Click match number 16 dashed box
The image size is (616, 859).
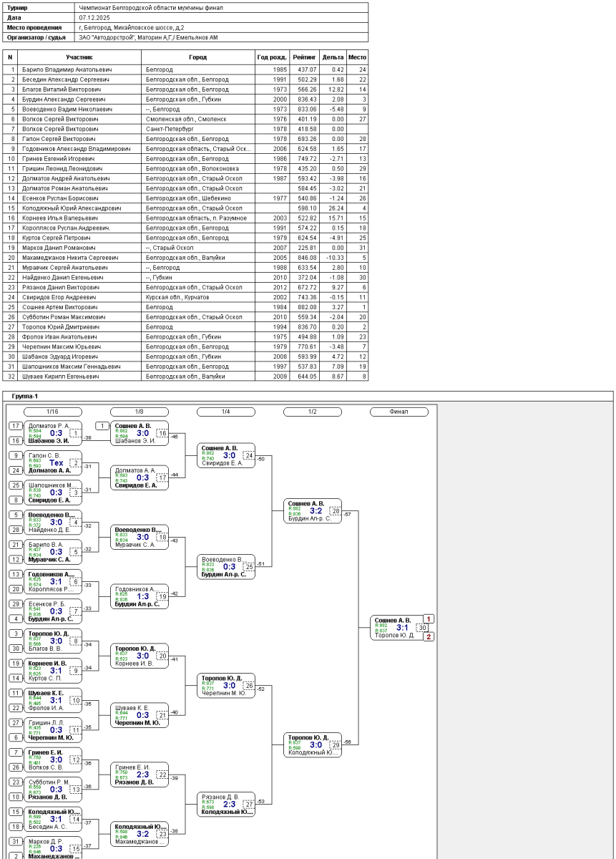tap(162, 433)
